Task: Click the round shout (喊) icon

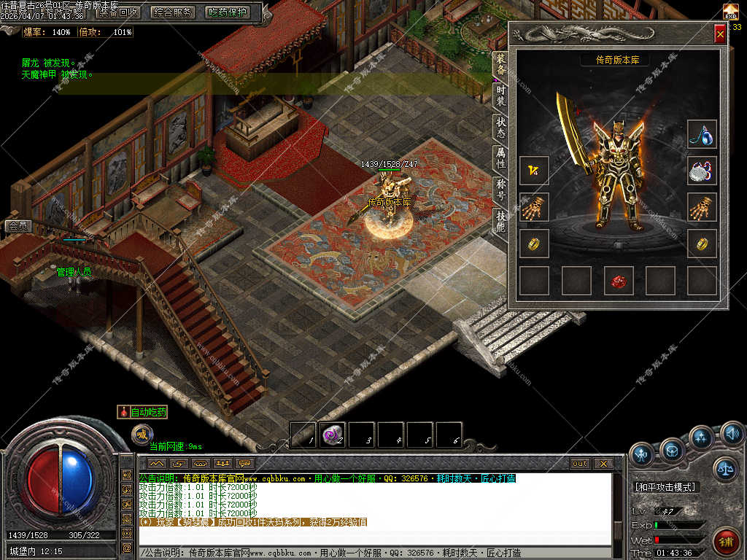Action: click(142, 435)
